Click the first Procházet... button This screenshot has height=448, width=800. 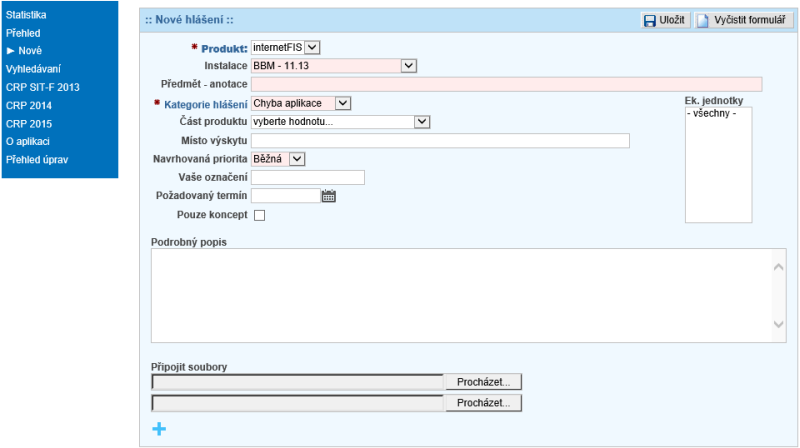click(483, 382)
